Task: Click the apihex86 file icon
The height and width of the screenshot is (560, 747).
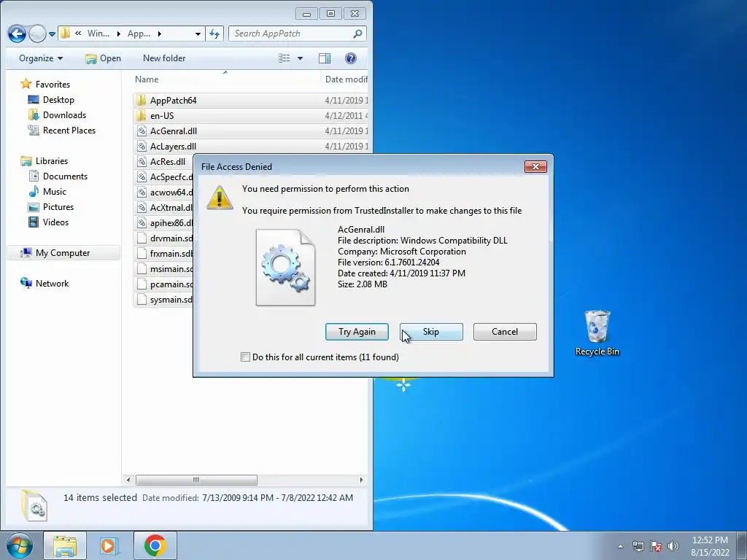Action: pyautogui.click(x=142, y=222)
